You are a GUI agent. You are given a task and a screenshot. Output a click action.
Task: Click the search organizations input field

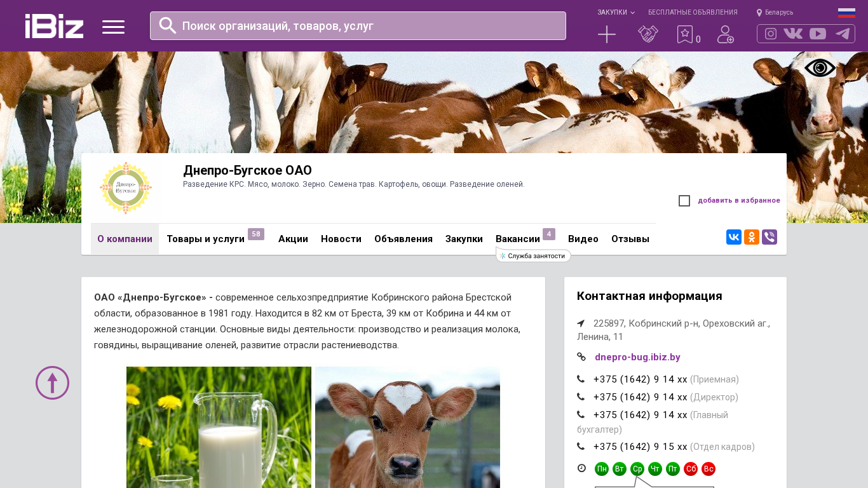[358, 25]
